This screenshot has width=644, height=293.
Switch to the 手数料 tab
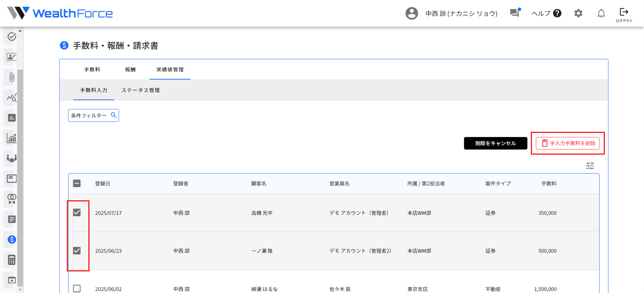(92, 69)
